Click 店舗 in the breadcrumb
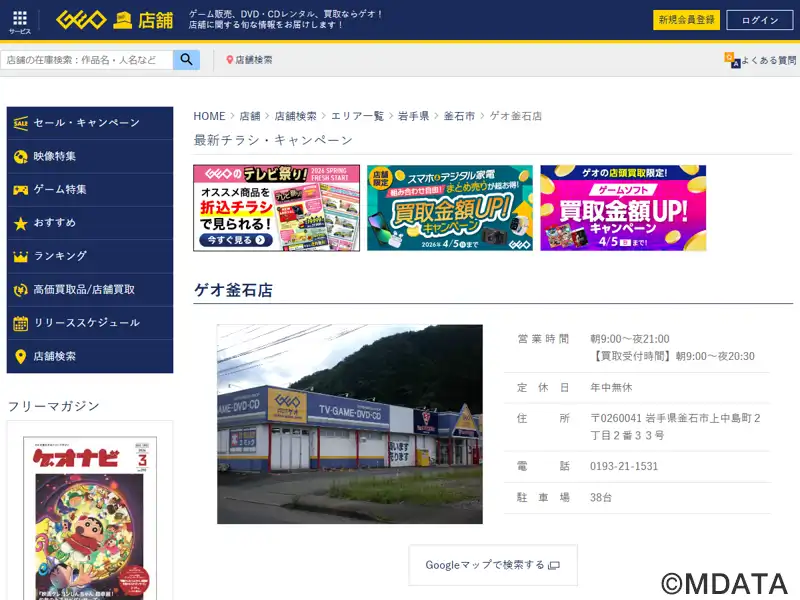Image resolution: width=800 pixels, height=600 pixels. [250, 116]
